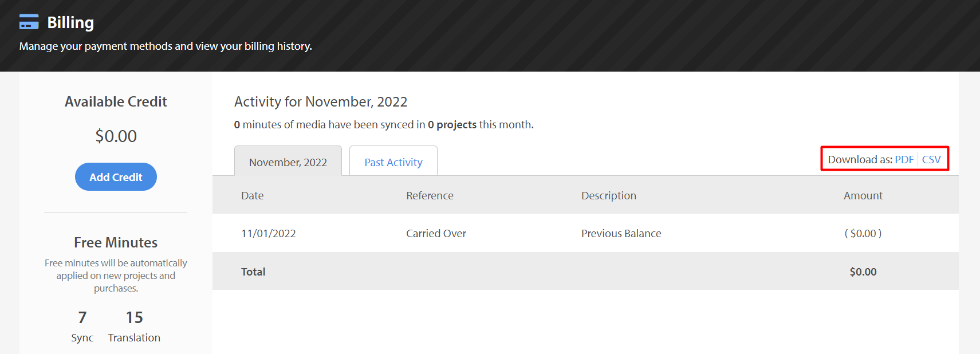980x354 pixels.
Task: Select the 11/01/2022 date cell
Action: click(x=269, y=233)
